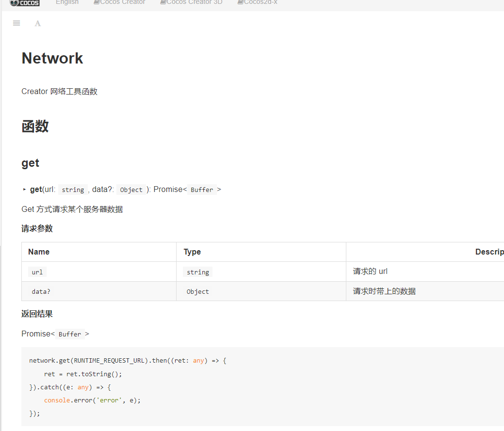This screenshot has width=504, height=431.
Task: Click the Cocos logo icon
Action: (x=24, y=3)
